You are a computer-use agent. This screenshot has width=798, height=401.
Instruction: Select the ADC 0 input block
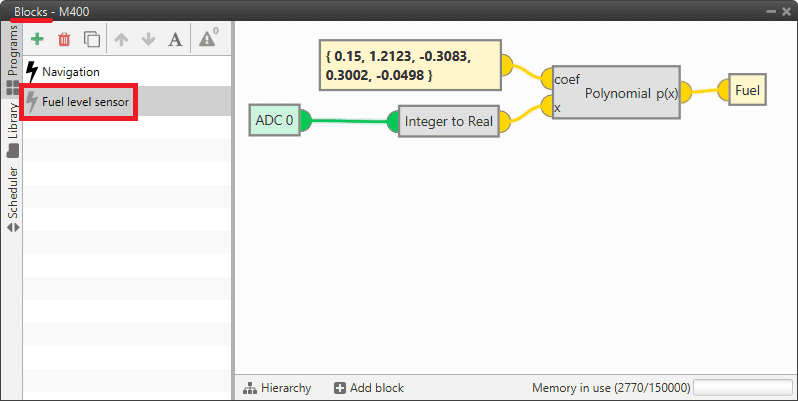click(x=274, y=121)
